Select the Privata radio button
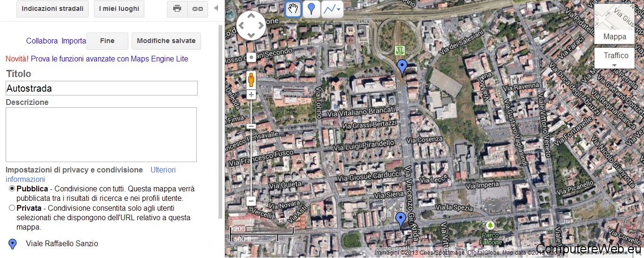 point(12,207)
